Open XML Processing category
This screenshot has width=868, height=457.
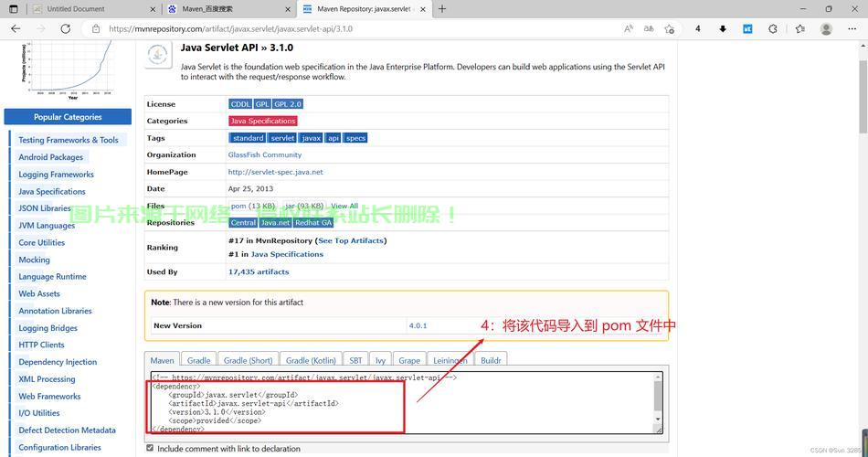pyautogui.click(x=47, y=379)
